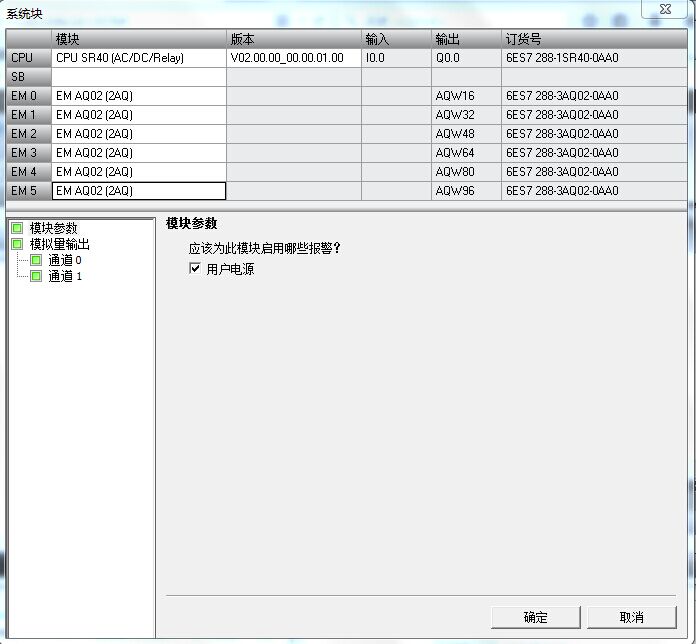Click output address AQW80
The width and height of the screenshot is (696, 644).
[x=467, y=172]
